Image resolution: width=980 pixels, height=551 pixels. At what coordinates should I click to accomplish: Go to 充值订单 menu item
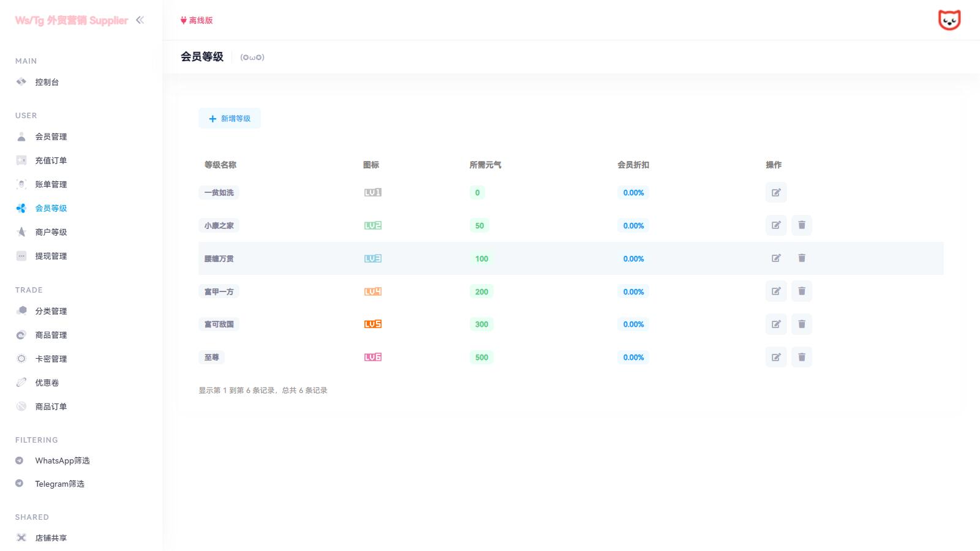tap(51, 160)
